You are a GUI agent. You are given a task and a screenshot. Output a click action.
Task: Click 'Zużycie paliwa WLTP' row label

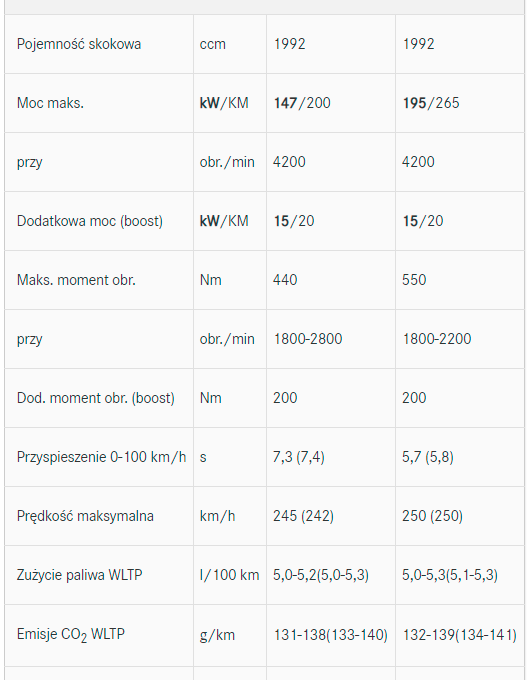[80, 575]
